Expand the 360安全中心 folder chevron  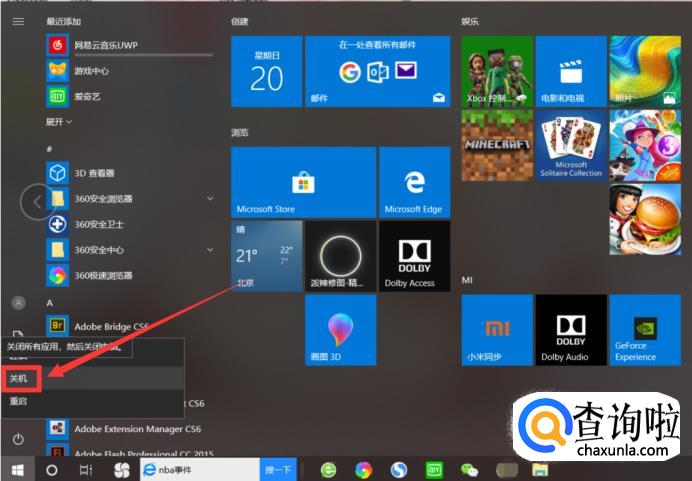(210, 250)
